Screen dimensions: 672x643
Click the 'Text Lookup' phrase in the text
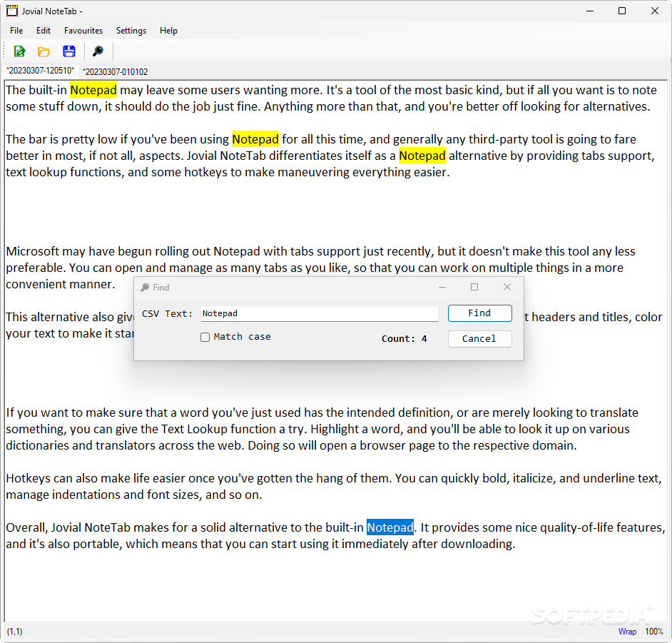click(x=194, y=429)
